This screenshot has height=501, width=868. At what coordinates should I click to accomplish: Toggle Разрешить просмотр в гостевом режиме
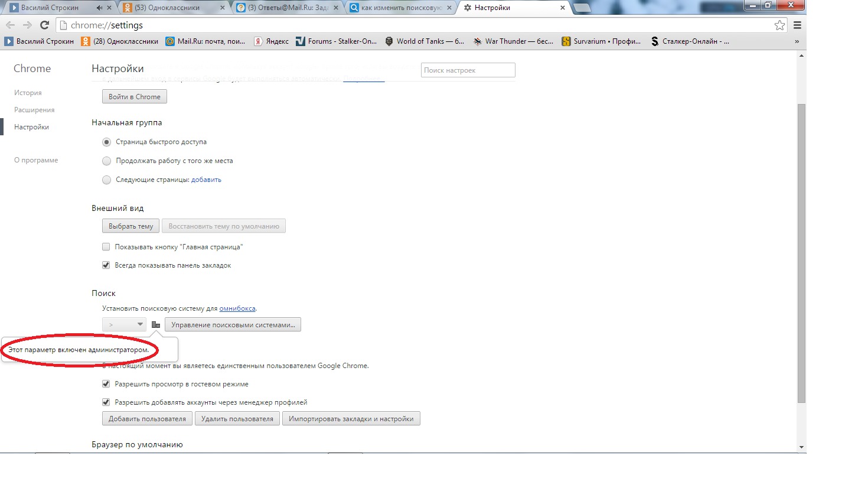[106, 384]
